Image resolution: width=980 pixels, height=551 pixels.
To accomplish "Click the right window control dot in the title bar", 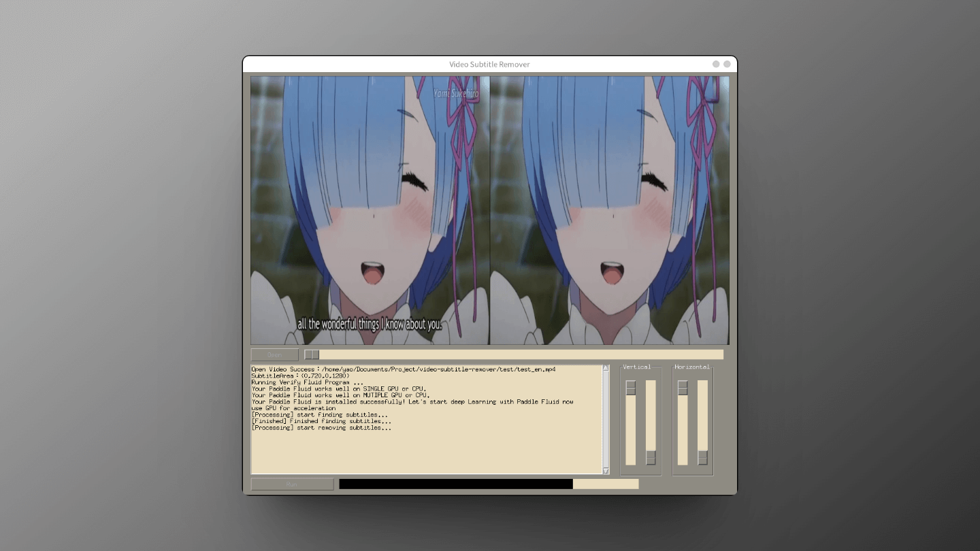I will click(x=727, y=64).
